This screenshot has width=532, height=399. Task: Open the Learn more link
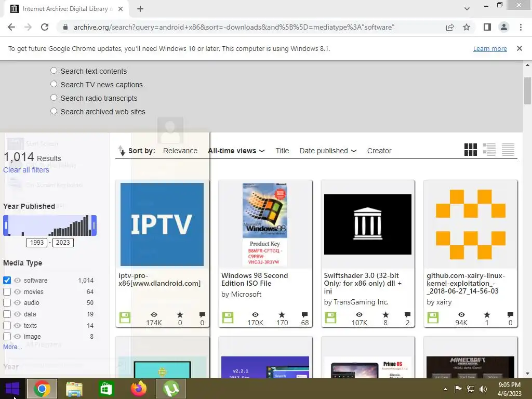click(x=490, y=48)
